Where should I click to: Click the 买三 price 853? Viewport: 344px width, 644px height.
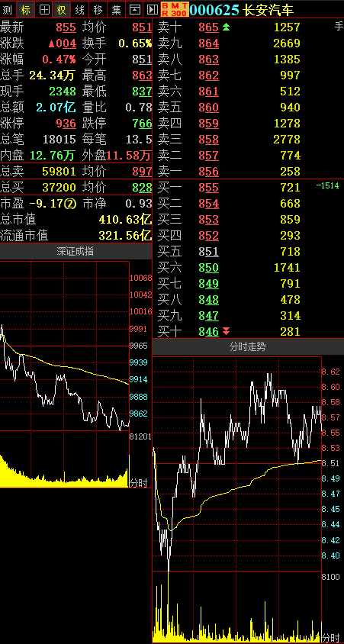click(x=208, y=220)
